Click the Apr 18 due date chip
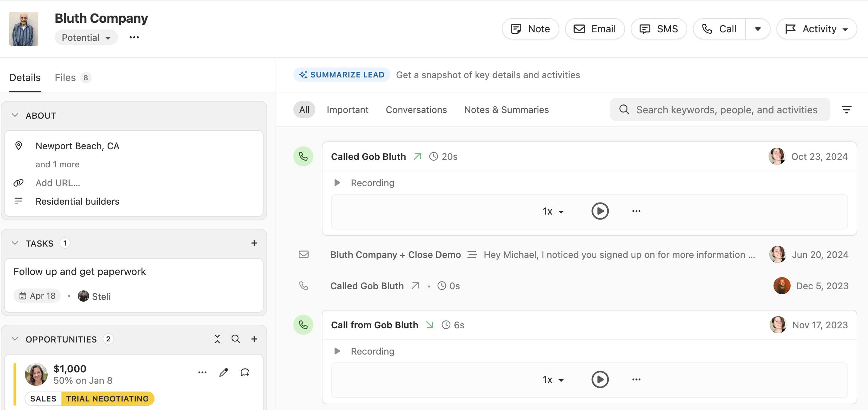The height and width of the screenshot is (410, 868). pos(37,296)
